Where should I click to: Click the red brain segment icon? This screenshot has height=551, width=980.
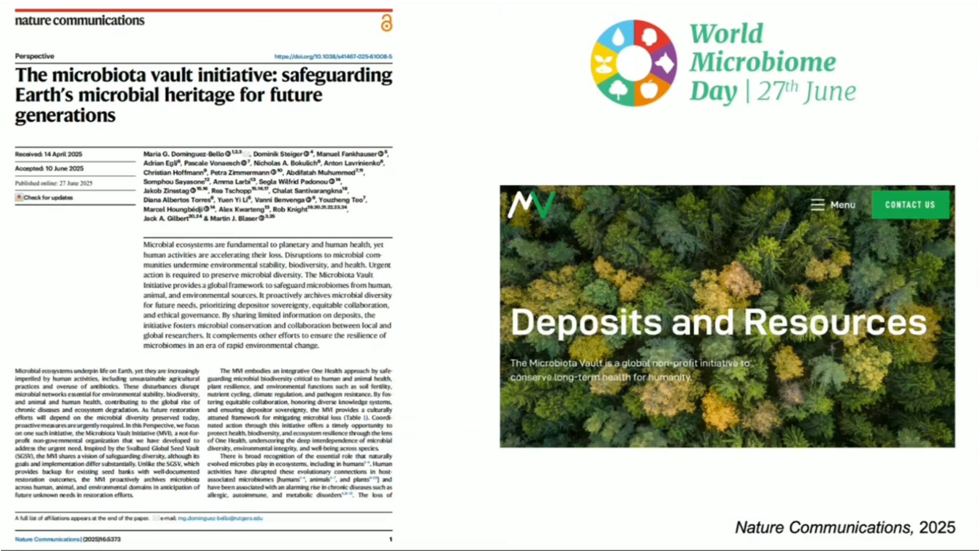[649, 36]
